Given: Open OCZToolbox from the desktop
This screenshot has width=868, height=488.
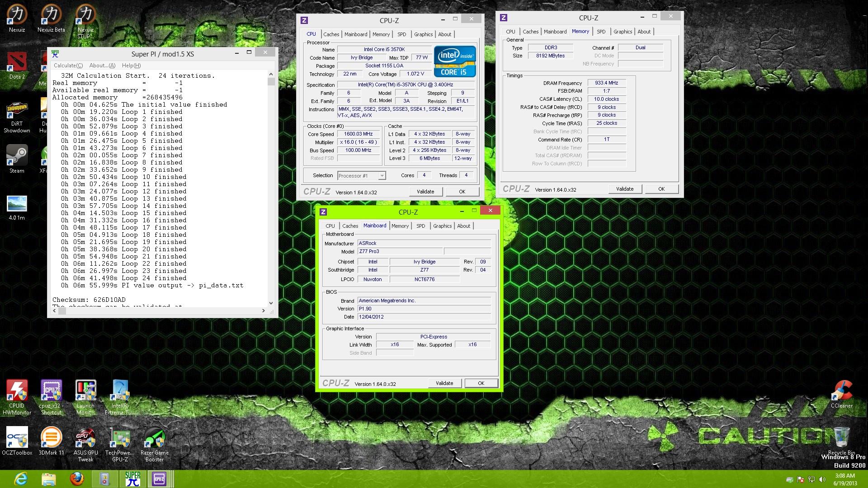Looking at the screenshot, I should coord(17,441).
